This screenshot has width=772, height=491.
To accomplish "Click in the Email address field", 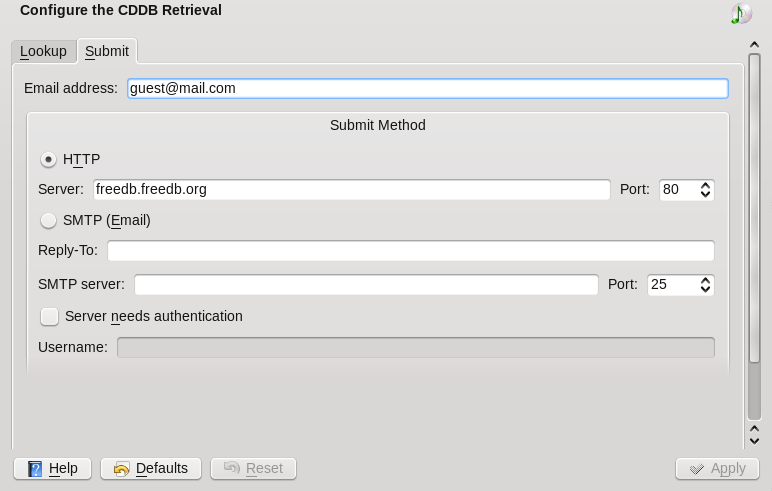I will (x=427, y=88).
